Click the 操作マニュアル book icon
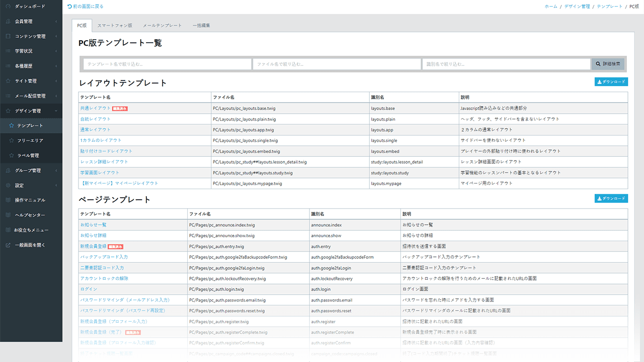 [x=8, y=200]
